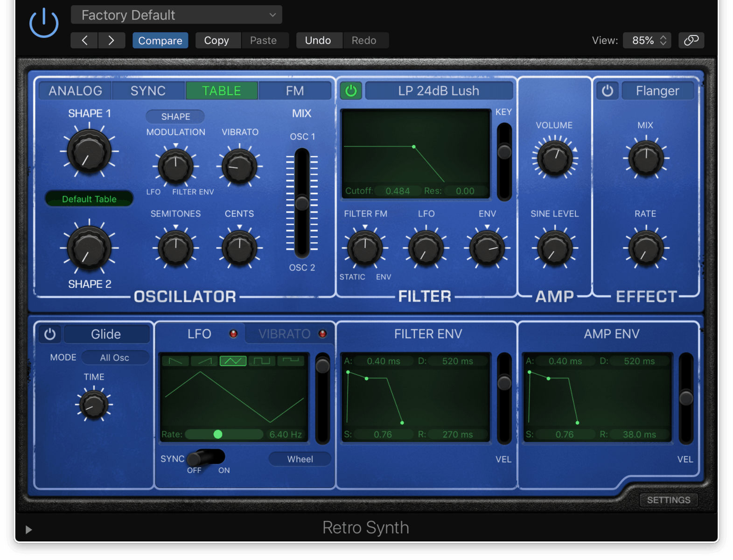Toggle the filter power button

[351, 91]
